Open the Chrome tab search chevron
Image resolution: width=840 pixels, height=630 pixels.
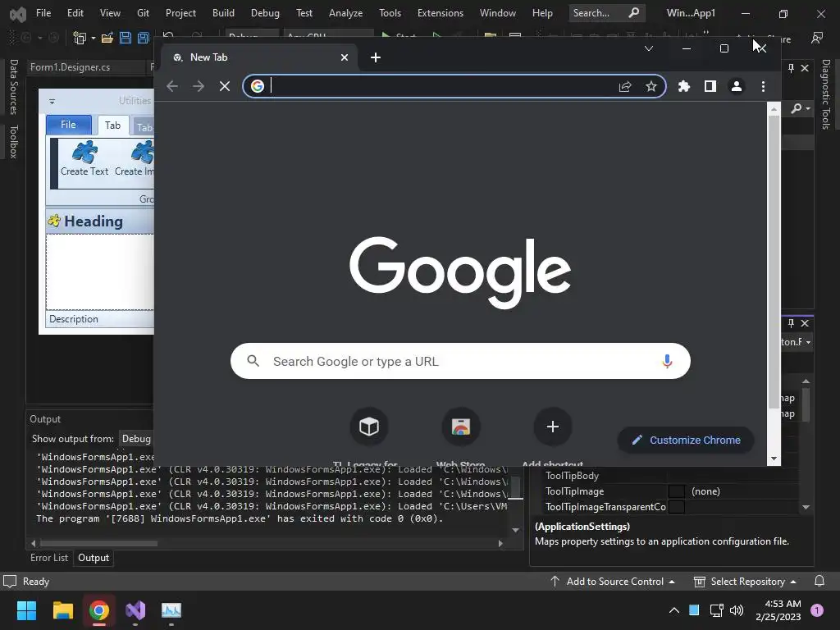(649, 48)
